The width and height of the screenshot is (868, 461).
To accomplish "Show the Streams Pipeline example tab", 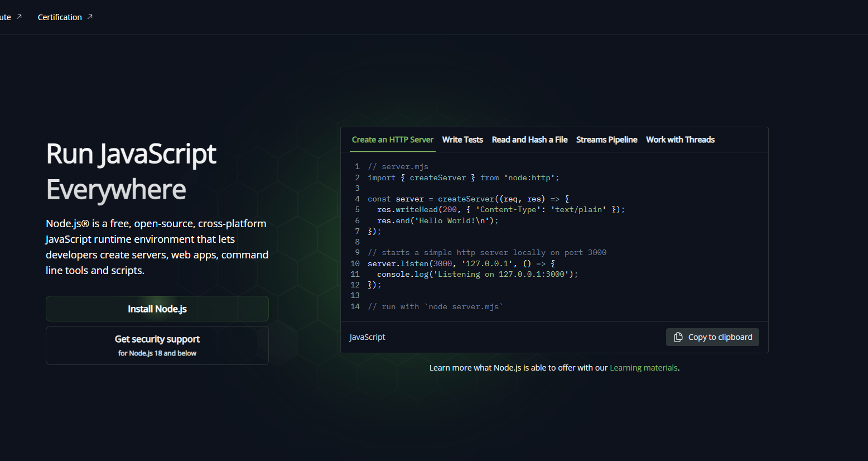I will [606, 140].
